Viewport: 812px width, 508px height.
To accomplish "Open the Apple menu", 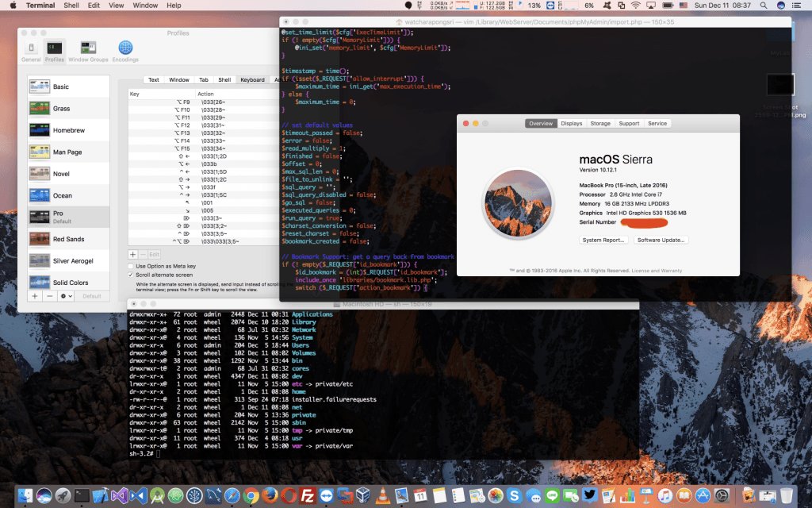I will pos(13,6).
